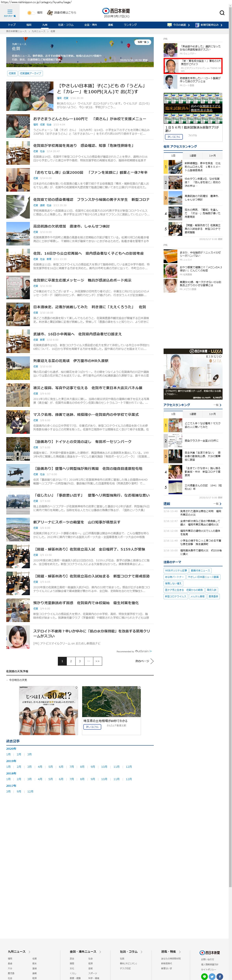The image size is (232, 980).
Task: Click the 佐賀県 tag button
Action: point(12,73)
